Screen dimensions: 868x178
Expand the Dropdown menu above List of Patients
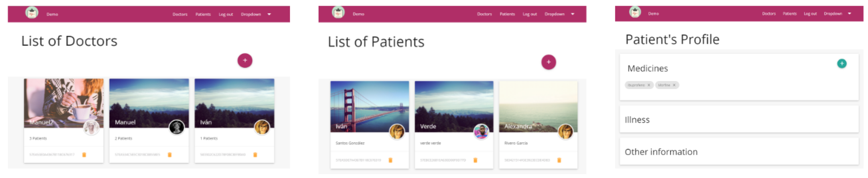559,14
